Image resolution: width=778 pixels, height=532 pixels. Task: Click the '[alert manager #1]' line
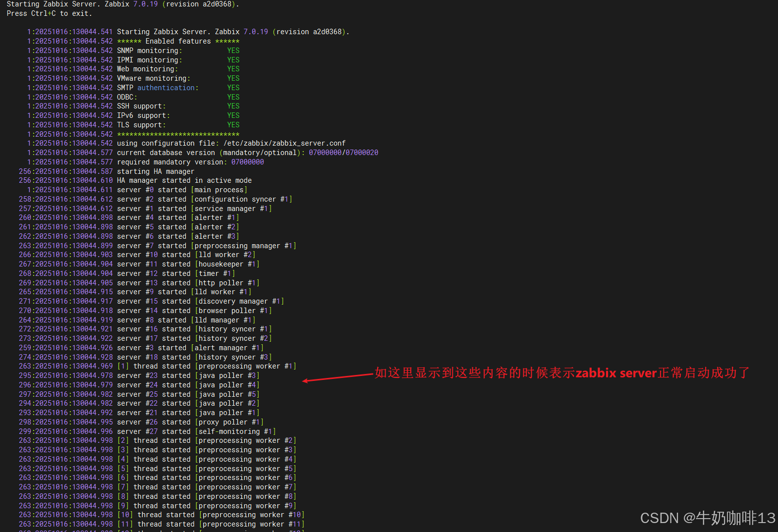[x=141, y=348]
